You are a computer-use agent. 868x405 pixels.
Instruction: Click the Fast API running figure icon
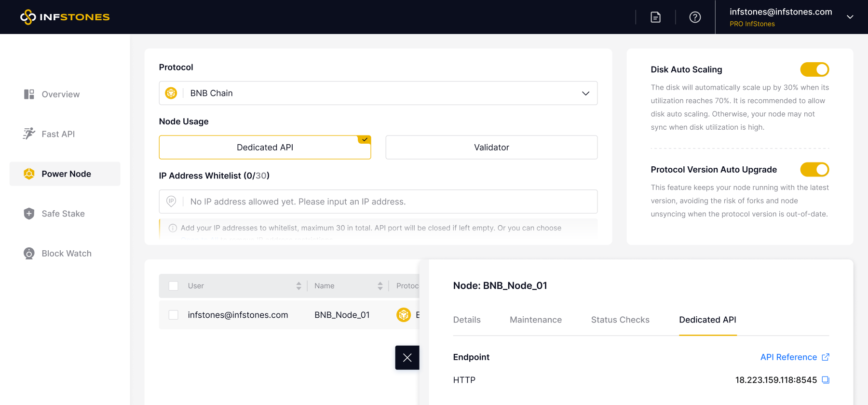coord(29,134)
